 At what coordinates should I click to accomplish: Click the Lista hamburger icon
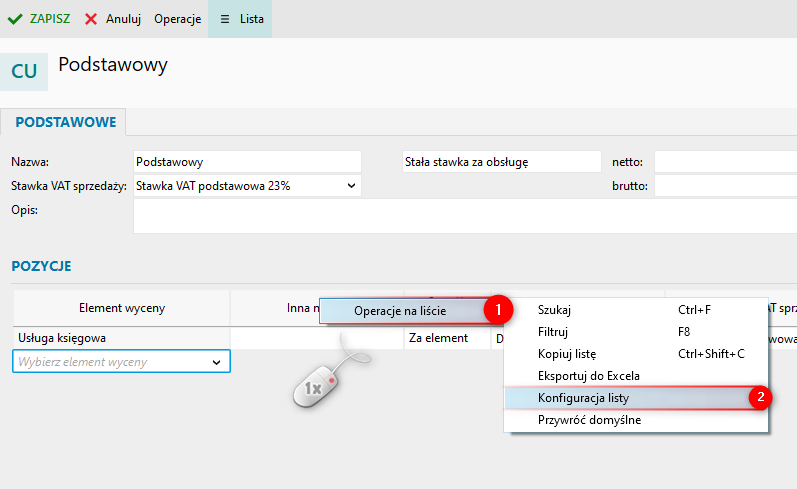224,19
